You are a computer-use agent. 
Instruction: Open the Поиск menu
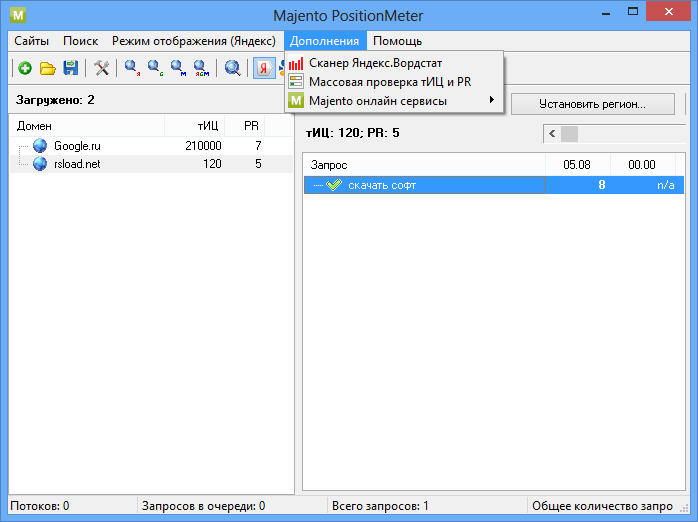coord(81,41)
